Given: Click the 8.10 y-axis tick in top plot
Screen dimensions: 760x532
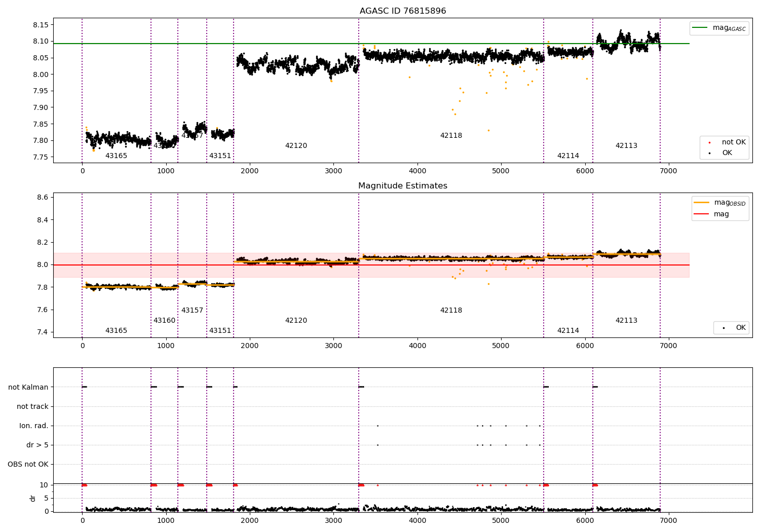Looking at the screenshot, I should 41,42.
